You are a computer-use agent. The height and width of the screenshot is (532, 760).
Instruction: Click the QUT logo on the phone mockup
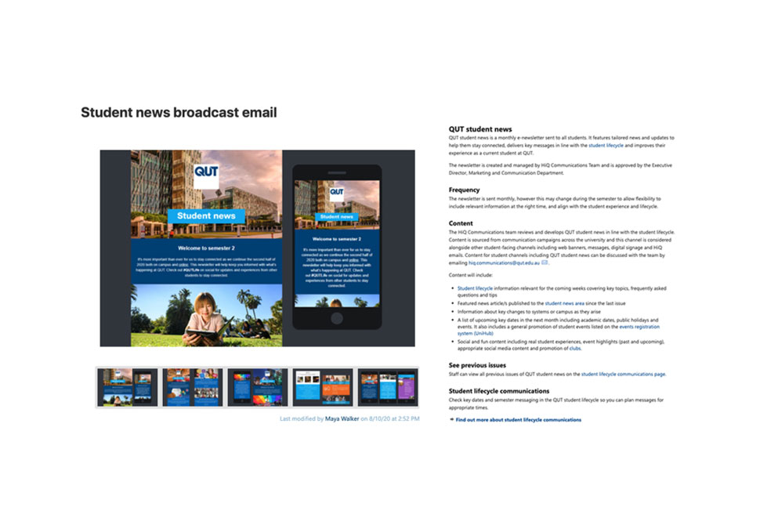click(x=337, y=190)
